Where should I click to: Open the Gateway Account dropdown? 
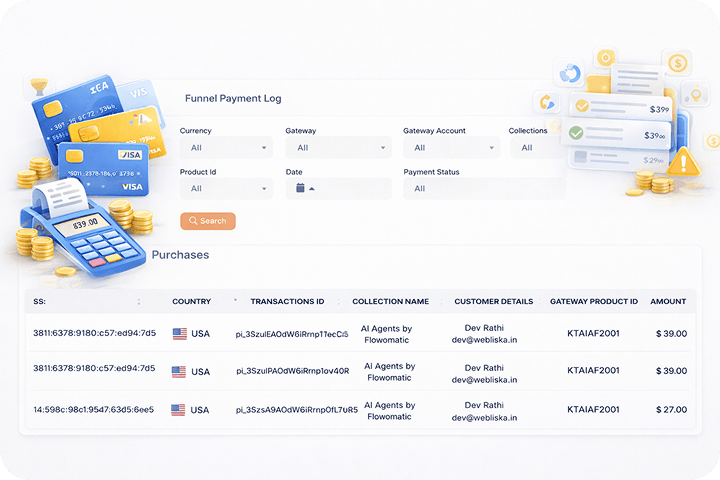(x=451, y=148)
